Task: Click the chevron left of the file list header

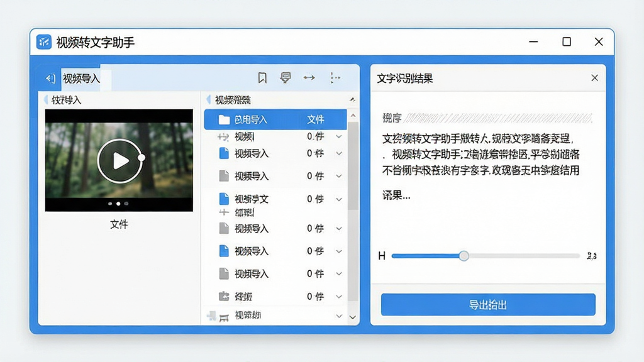Action: pyautogui.click(x=209, y=100)
